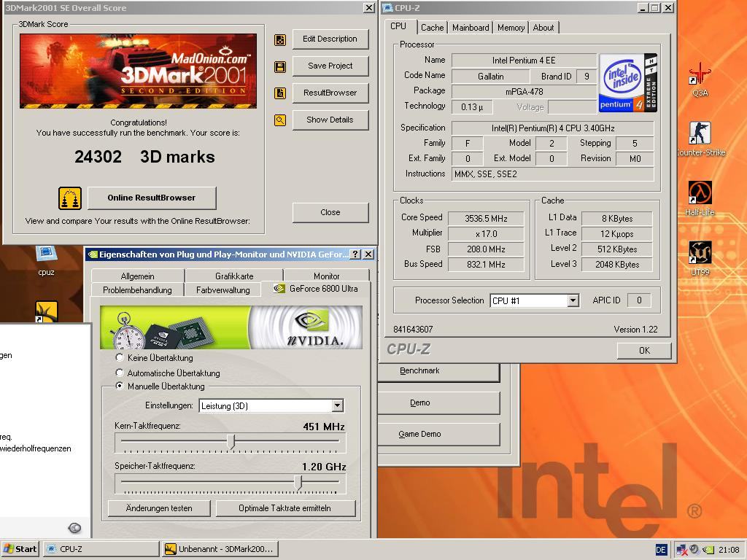Click the Show Details button
747x560 pixels.
pos(330,120)
